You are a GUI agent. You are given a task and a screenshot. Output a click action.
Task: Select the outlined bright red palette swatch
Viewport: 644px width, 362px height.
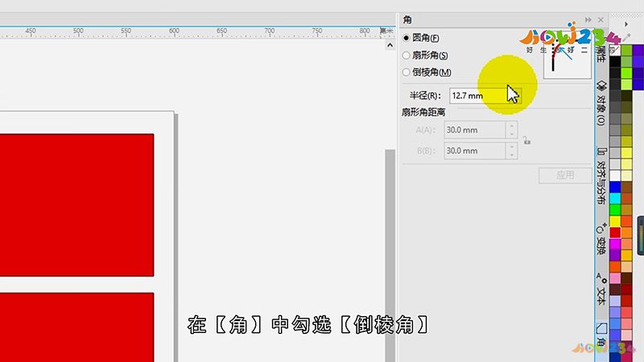[x=615, y=232]
